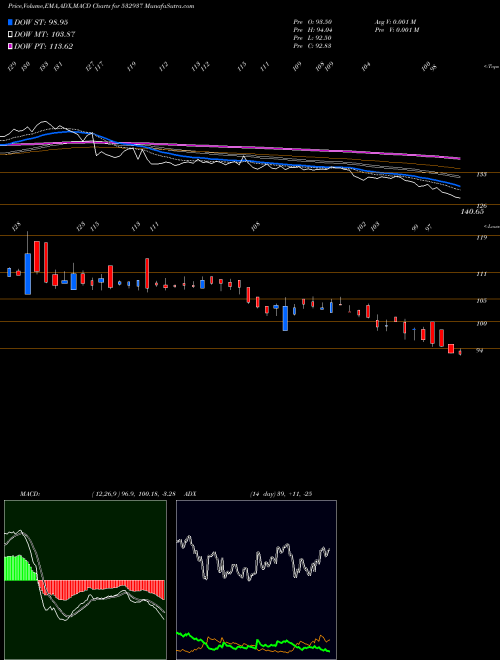Select the 'DOW ST: 98.93' legend text
The height and width of the screenshot is (660, 500).
41,22
